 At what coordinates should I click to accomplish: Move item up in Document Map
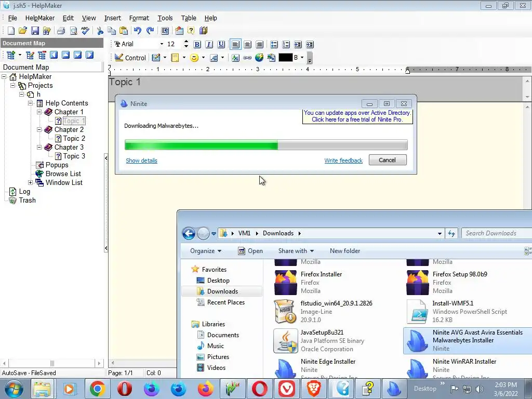[x=66, y=55]
